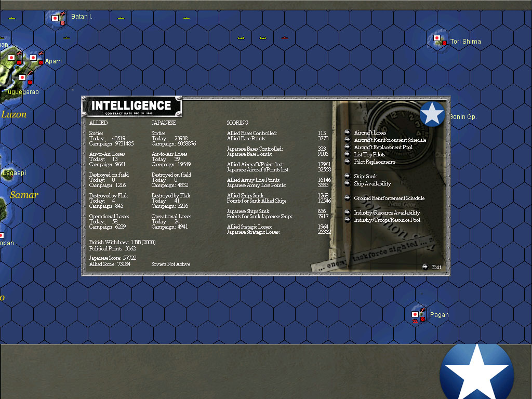Open Aircraft Replacement Pool

pos(383,147)
